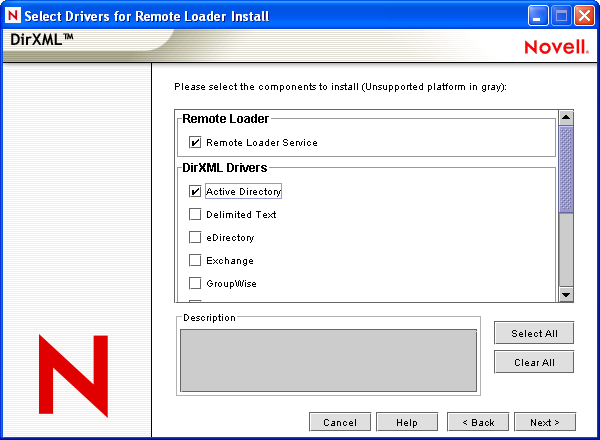Click the GroupWise label
Image resolution: width=600 pixels, height=440 pixels.
(231, 284)
